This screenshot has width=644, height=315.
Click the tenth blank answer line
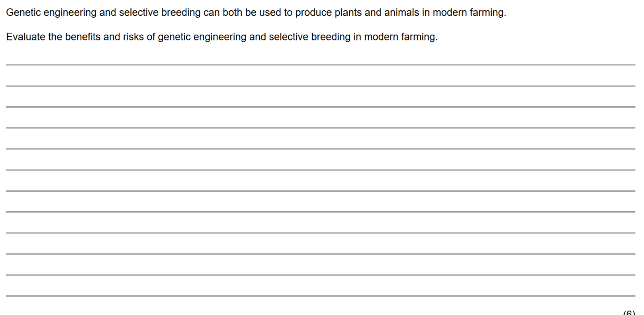pyautogui.click(x=321, y=254)
